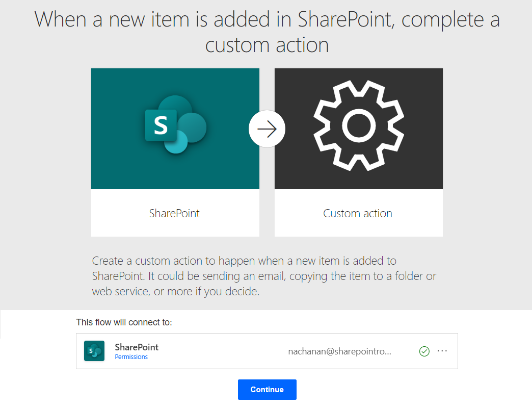Viewport: 532px width, 409px height.
Task: Click the green checkmark connection status icon
Action: [x=424, y=351]
